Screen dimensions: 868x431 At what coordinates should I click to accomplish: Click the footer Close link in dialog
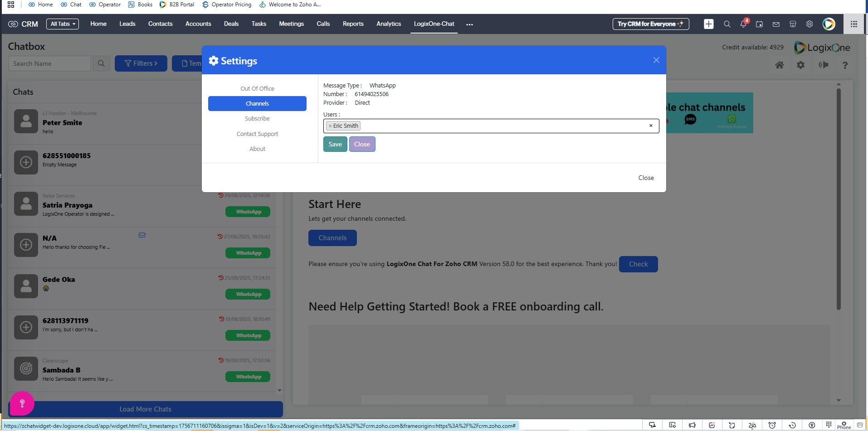click(646, 178)
